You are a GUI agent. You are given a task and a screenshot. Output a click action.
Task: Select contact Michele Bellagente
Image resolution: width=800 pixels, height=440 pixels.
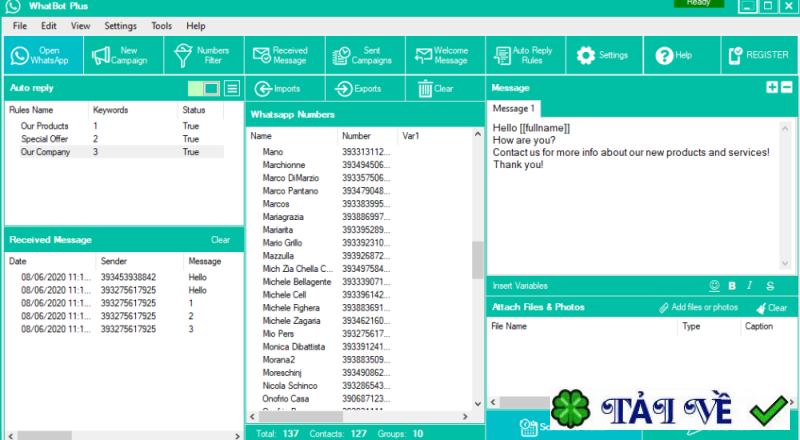point(297,282)
